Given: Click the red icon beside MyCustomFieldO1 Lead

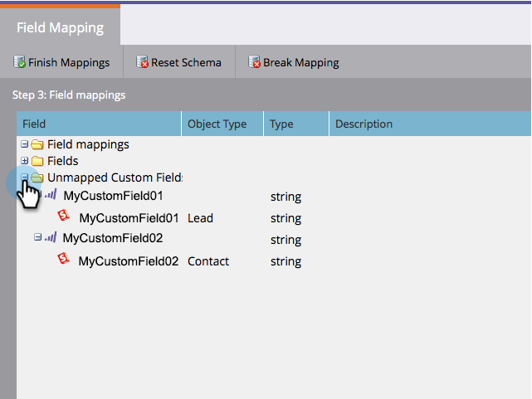Looking at the screenshot, I should coord(63,217).
